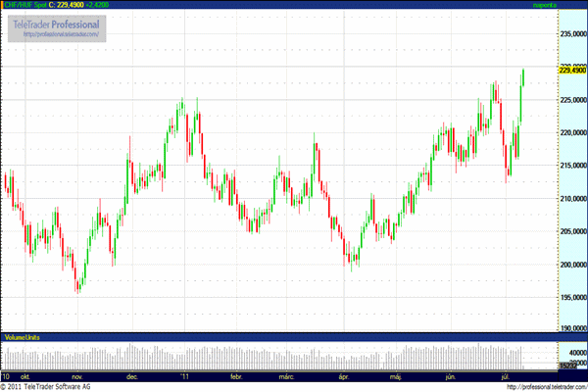Screen dimensions: 588x392
Task: Open the professional.teletrader.com link under the logo
Action: point(64,33)
